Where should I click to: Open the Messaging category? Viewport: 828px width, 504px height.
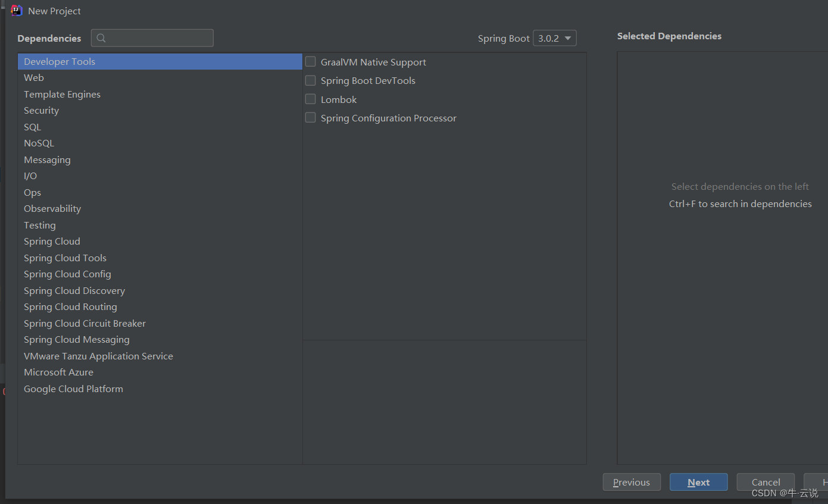click(160, 159)
